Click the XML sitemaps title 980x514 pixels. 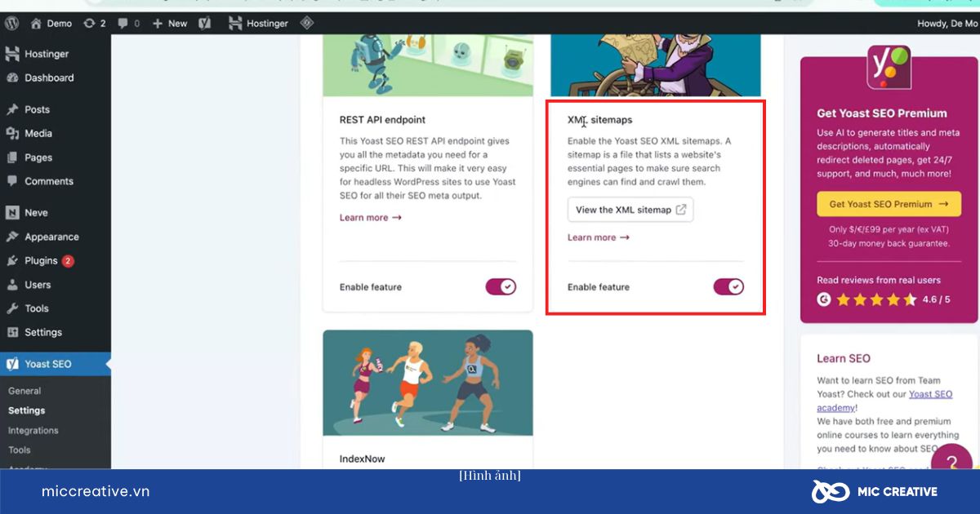tap(600, 120)
